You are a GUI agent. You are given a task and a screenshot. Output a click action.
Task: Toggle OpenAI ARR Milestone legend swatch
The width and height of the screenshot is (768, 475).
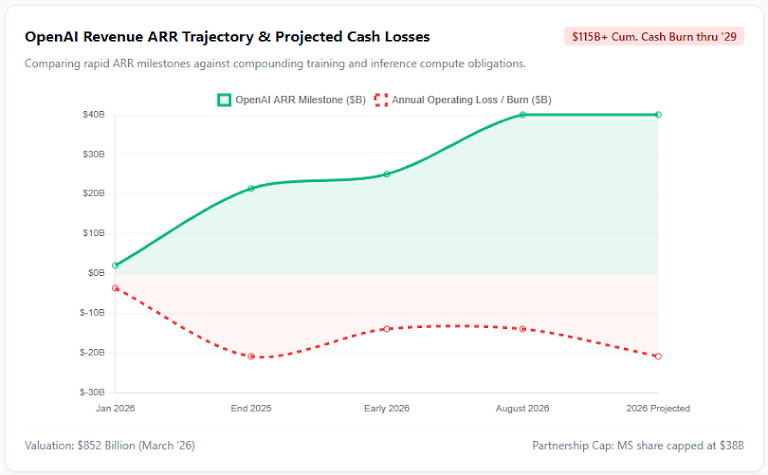click(224, 100)
